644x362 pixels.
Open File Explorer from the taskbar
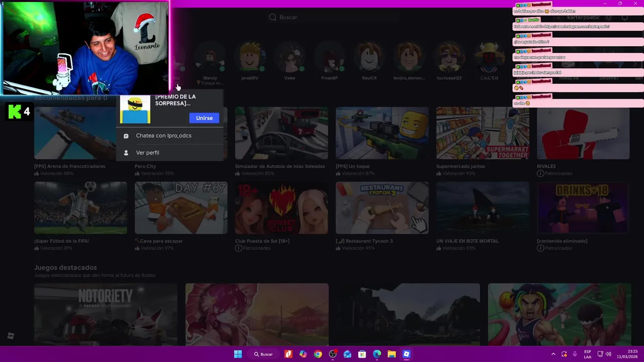click(391, 354)
